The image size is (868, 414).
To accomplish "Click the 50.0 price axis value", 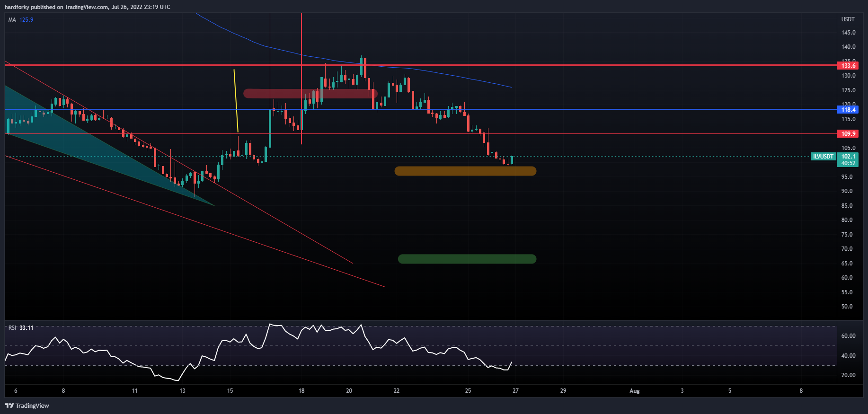I will (847, 307).
